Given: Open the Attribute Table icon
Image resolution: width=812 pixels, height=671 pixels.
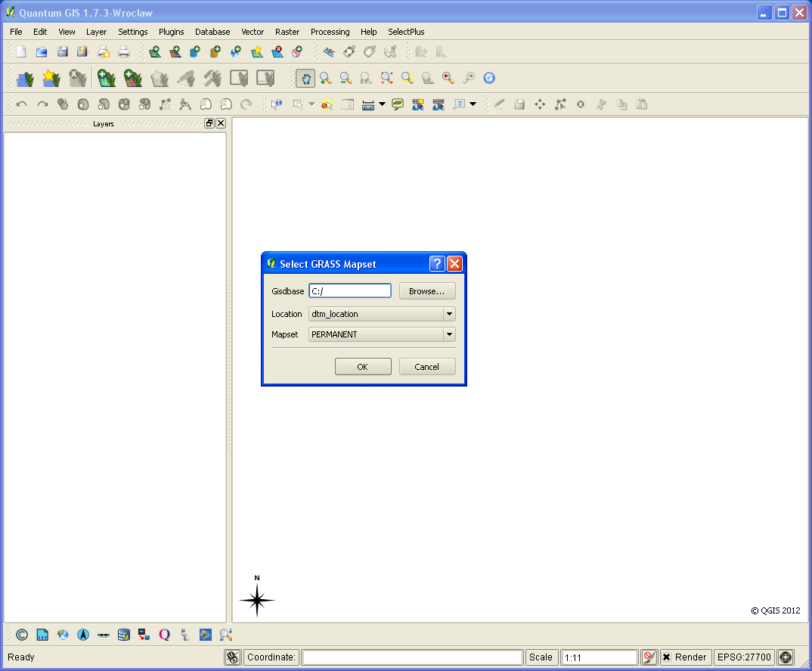Looking at the screenshot, I should click(x=346, y=104).
